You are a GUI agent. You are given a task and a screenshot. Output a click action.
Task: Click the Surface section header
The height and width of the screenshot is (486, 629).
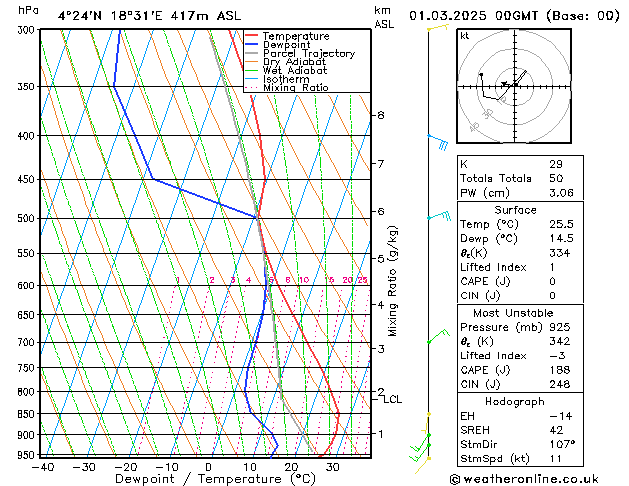(x=515, y=210)
